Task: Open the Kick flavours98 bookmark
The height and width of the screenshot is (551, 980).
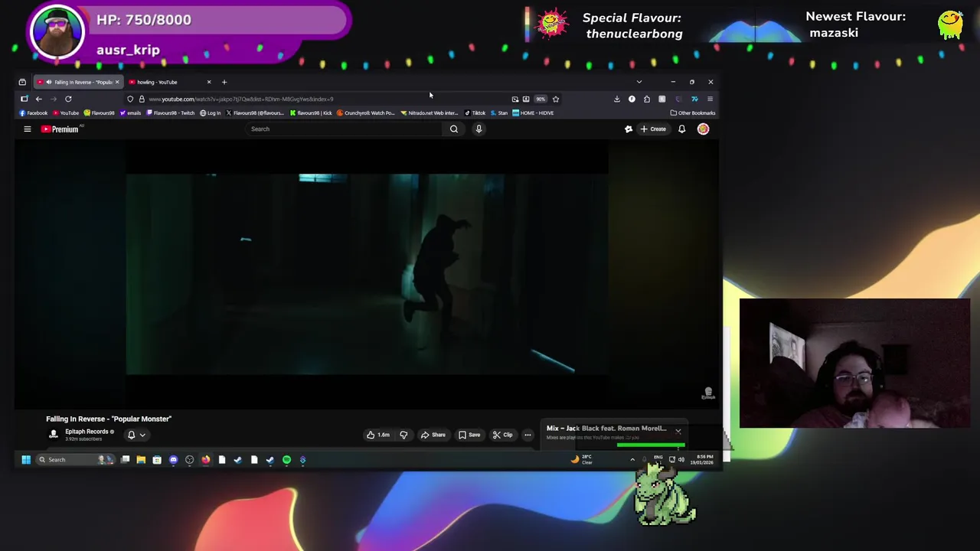Action: coord(311,113)
